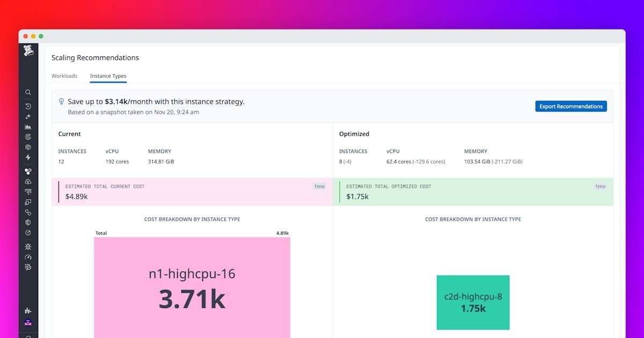
Task: Click the user avatar in sidebar
Action: (x=28, y=322)
